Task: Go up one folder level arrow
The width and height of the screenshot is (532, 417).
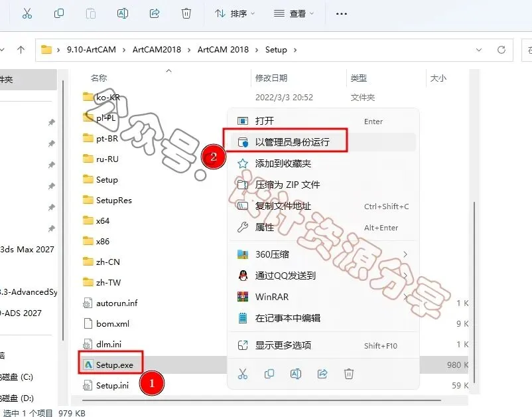Action: [x=21, y=50]
